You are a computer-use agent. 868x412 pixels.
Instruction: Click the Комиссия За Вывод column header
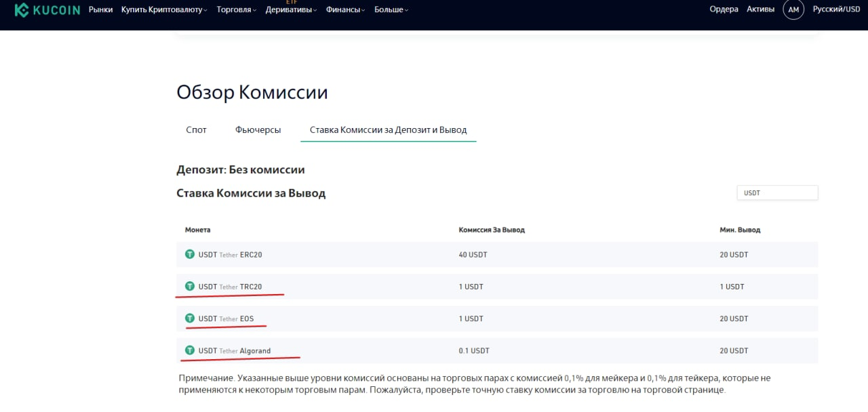pyautogui.click(x=492, y=230)
